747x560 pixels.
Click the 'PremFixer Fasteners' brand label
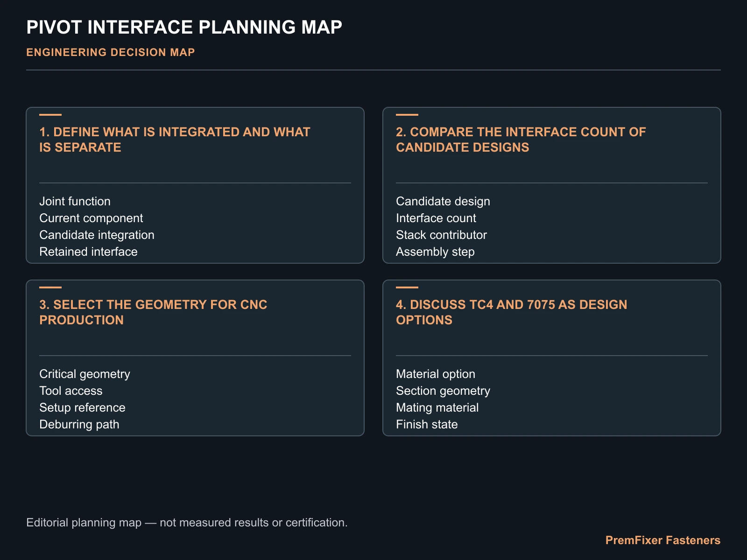[663, 540]
